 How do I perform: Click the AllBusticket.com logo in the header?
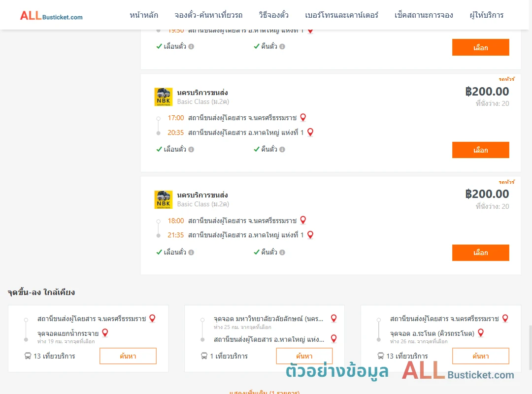coord(51,15)
